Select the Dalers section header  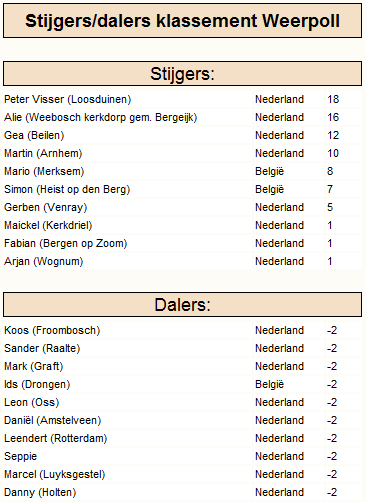point(182,305)
